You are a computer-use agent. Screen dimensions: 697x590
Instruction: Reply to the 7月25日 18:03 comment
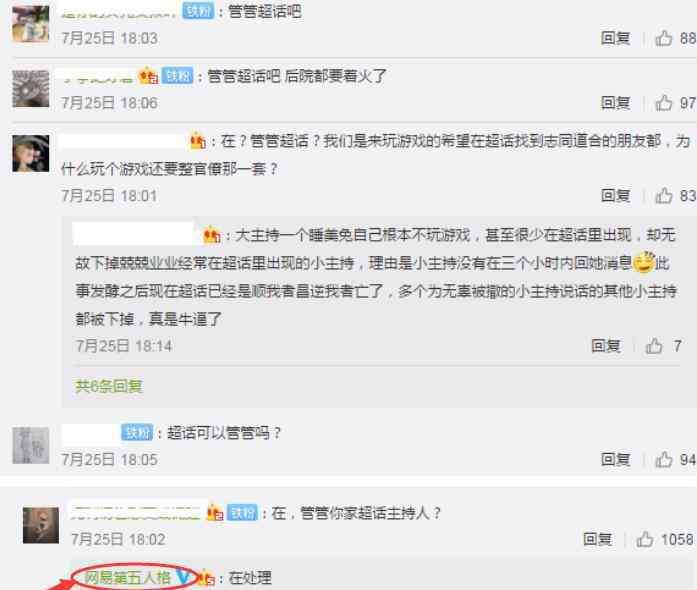(615, 38)
